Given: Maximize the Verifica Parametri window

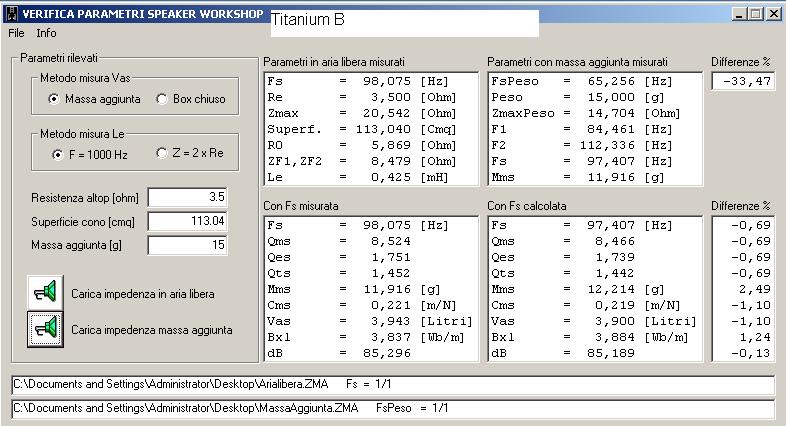Looking at the screenshot, I should (756, 14).
